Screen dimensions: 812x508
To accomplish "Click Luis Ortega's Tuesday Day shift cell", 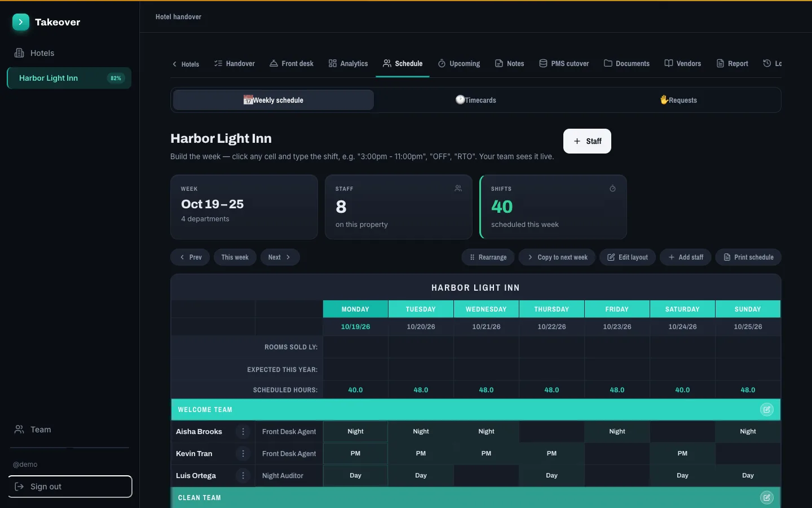I will coord(421,476).
